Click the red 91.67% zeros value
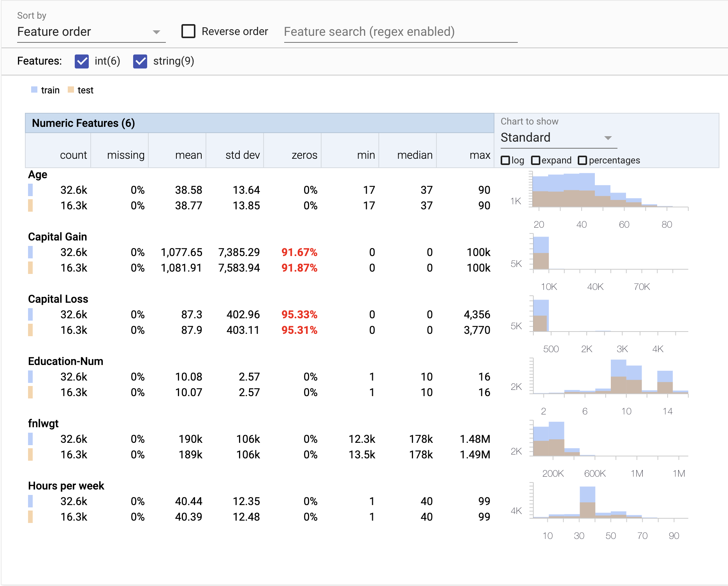Image resolution: width=728 pixels, height=586 pixels. 299,252
